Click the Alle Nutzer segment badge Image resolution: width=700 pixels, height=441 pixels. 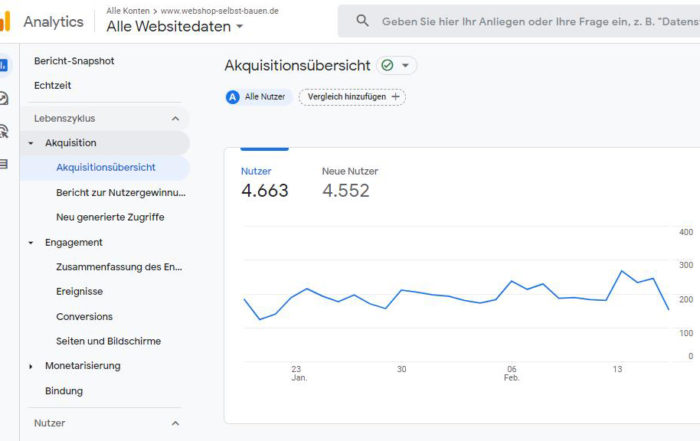[258, 97]
